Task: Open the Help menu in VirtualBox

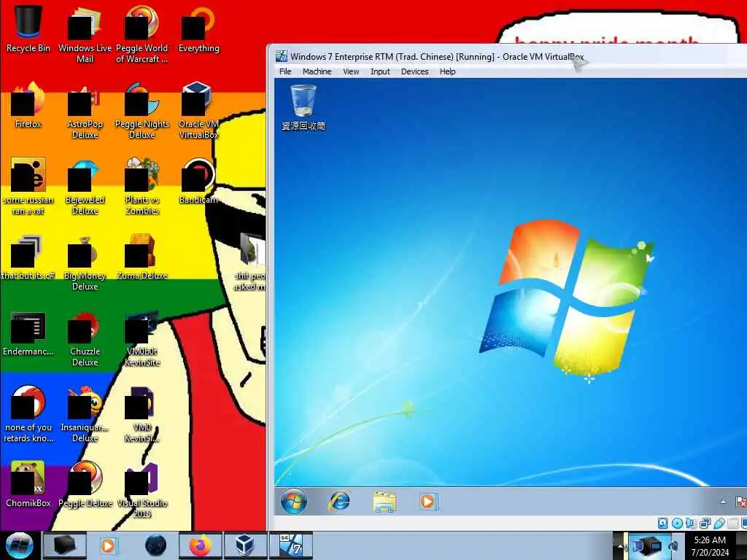Action: point(447,71)
